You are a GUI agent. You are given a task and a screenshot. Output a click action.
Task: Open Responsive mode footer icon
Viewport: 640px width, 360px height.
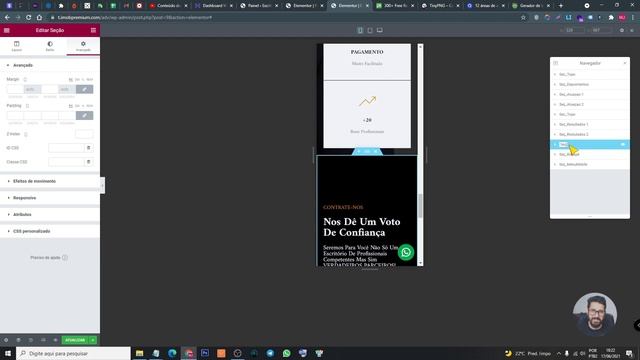point(43,340)
